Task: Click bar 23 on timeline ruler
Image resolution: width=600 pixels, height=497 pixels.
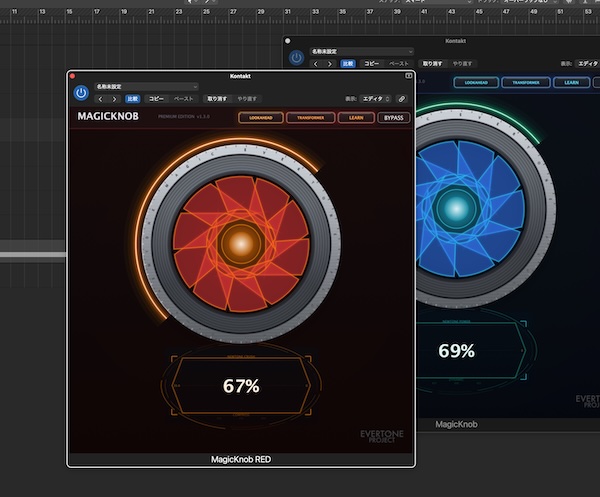Action: [x=179, y=12]
